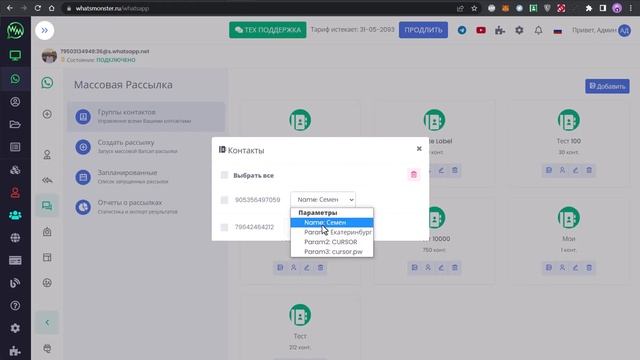Open the notifications bell icon

(x=538, y=30)
